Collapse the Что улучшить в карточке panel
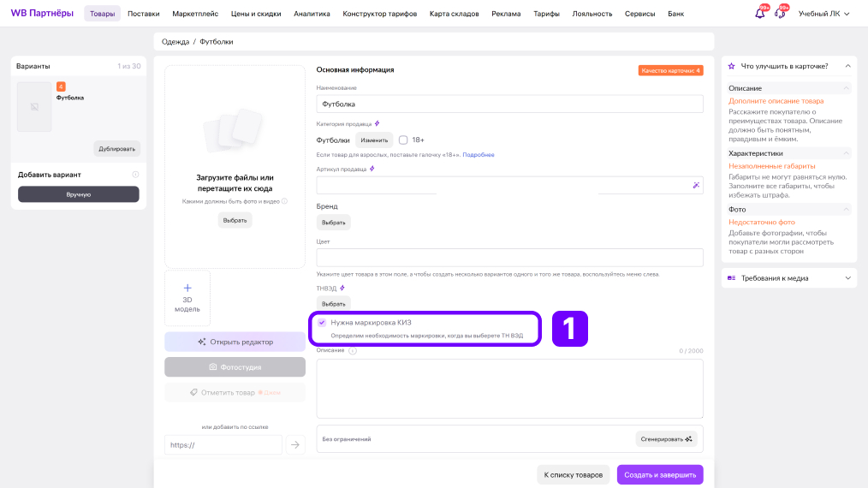 click(x=847, y=66)
